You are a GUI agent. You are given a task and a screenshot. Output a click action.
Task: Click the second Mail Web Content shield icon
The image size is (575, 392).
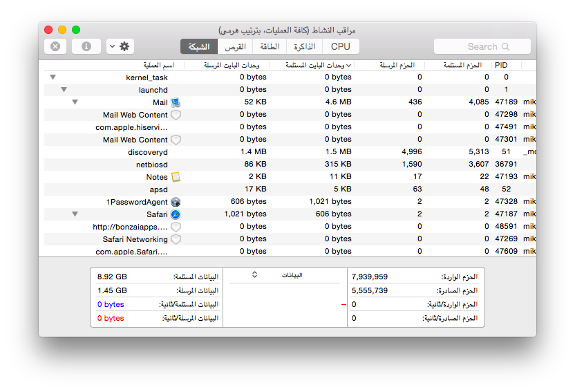point(176,140)
